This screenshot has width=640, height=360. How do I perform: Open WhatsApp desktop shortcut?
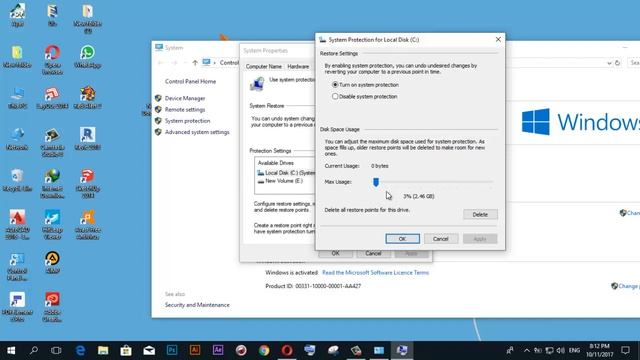point(87,57)
